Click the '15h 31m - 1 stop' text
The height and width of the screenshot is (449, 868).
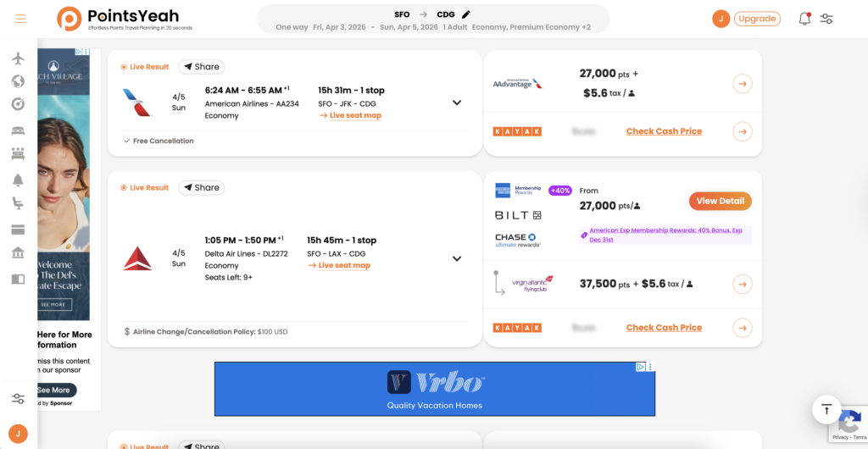coord(351,90)
